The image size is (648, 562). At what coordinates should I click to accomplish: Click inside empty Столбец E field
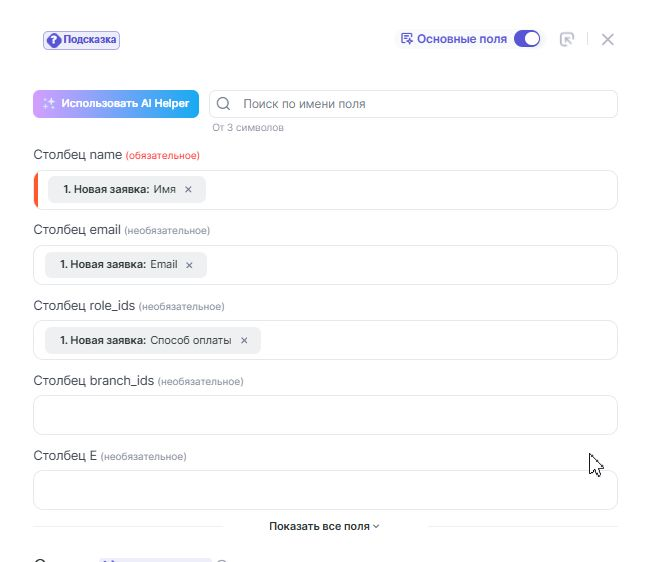click(325, 490)
